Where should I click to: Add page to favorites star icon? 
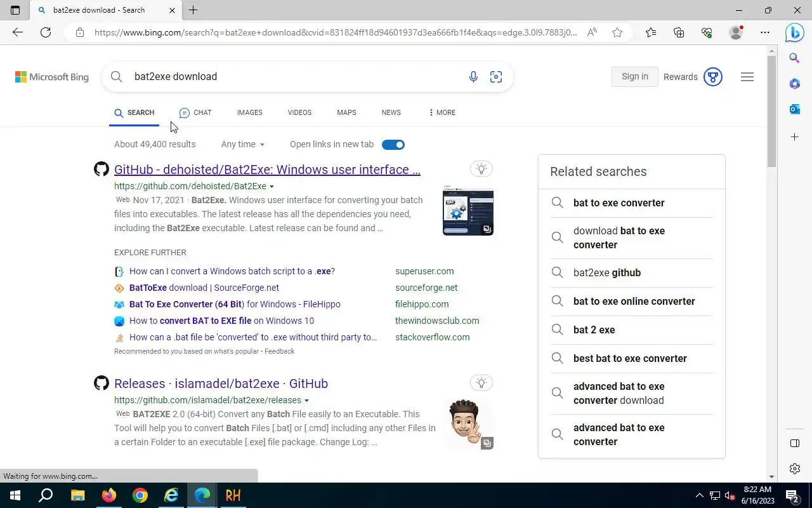[x=617, y=32]
